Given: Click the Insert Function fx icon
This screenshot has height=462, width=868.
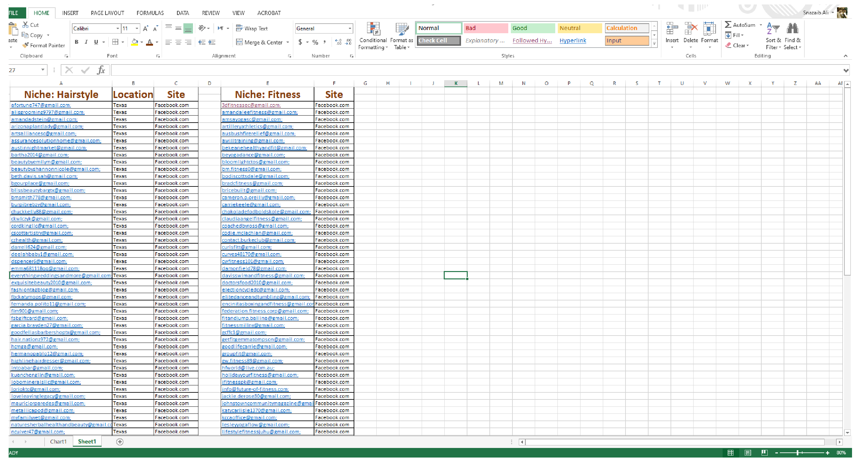Looking at the screenshot, I should pyautogui.click(x=101, y=70).
